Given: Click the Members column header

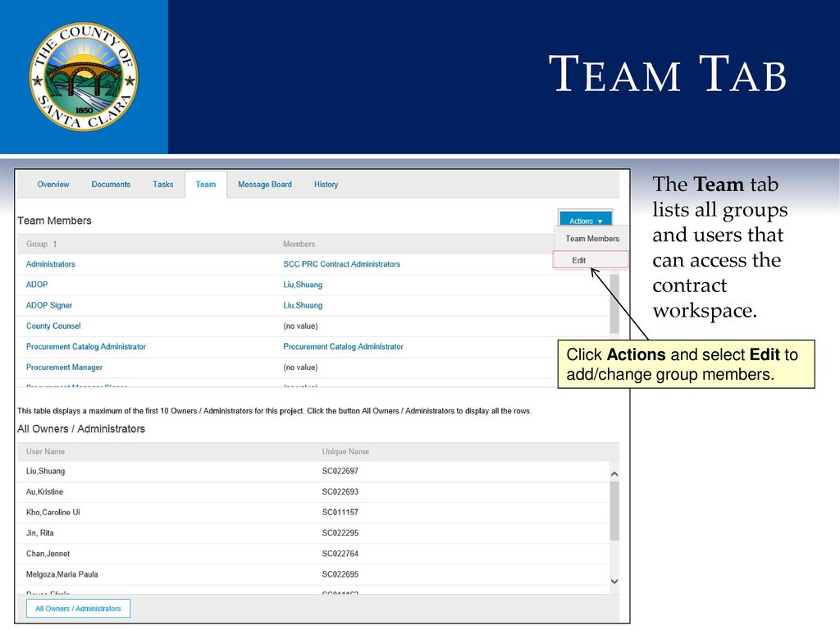Looking at the screenshot, I should [x=299, y=244].
